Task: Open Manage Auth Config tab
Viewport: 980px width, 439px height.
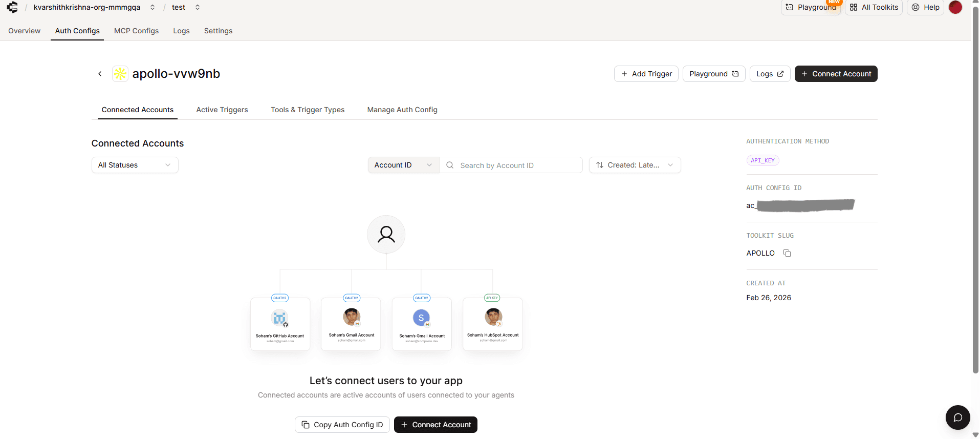Action: [x=402, y=110]
